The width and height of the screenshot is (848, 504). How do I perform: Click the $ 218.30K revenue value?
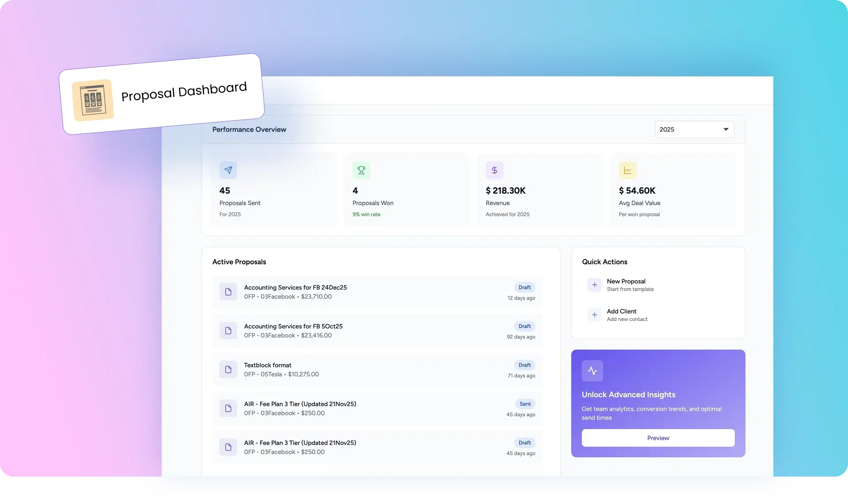click(x=506, y=191)
